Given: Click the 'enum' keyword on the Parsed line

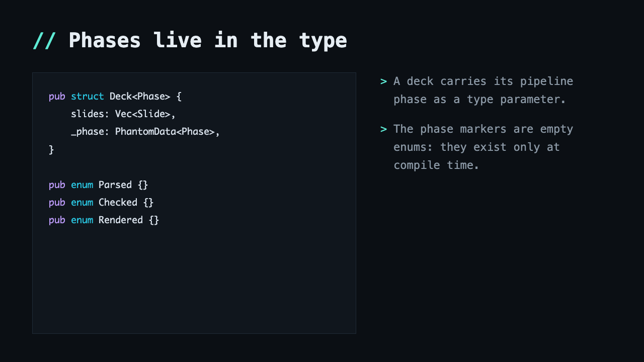Looking at the screenshot, I should tap(82, 185).
